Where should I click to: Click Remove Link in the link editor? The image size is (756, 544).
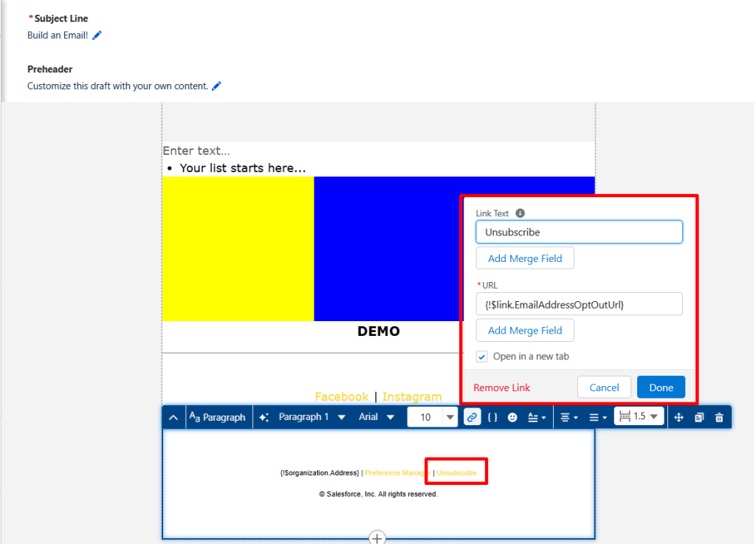pyautogui.click(x=501, y=387)
